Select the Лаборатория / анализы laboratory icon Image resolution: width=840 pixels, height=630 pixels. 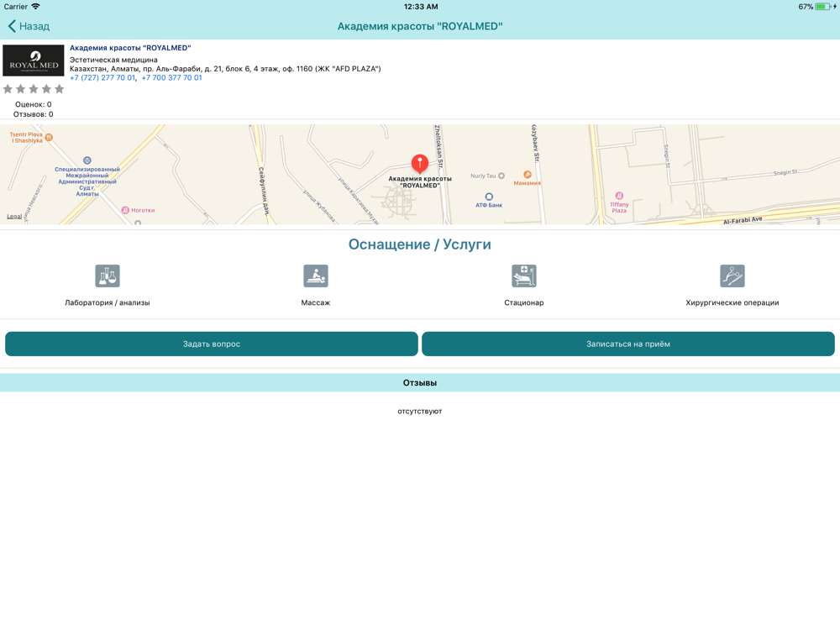click(108, 276)
